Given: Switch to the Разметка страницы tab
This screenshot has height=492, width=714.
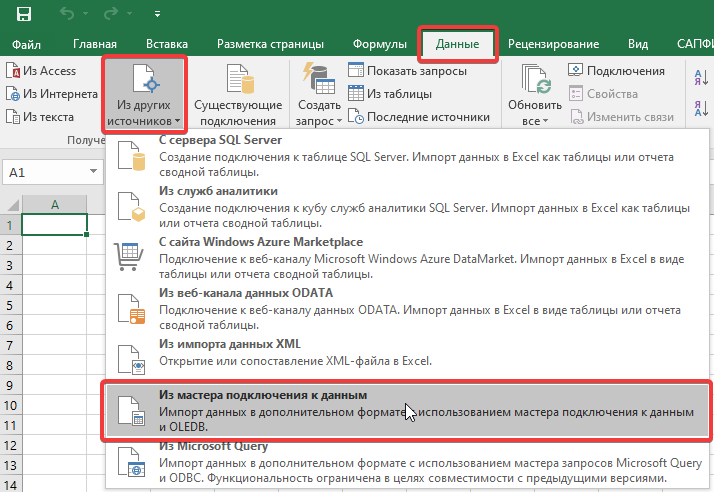Looking at the screenshot, I should 270,44.
